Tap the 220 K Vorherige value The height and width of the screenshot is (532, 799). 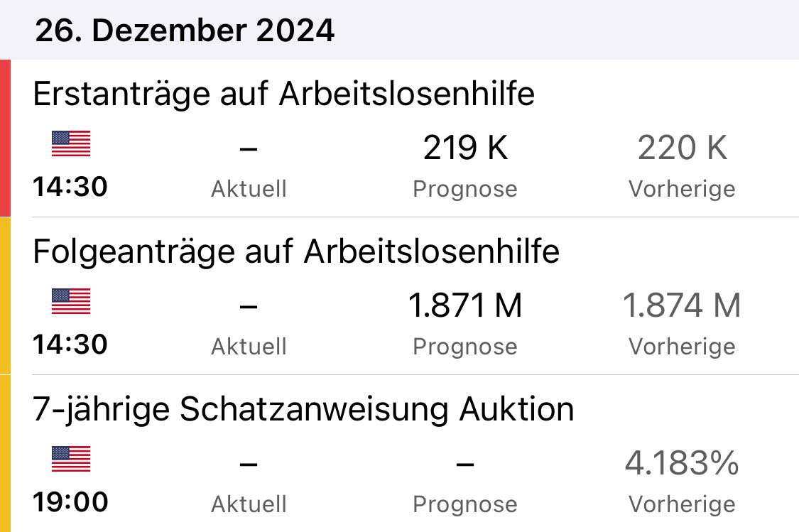pos(682,148)
